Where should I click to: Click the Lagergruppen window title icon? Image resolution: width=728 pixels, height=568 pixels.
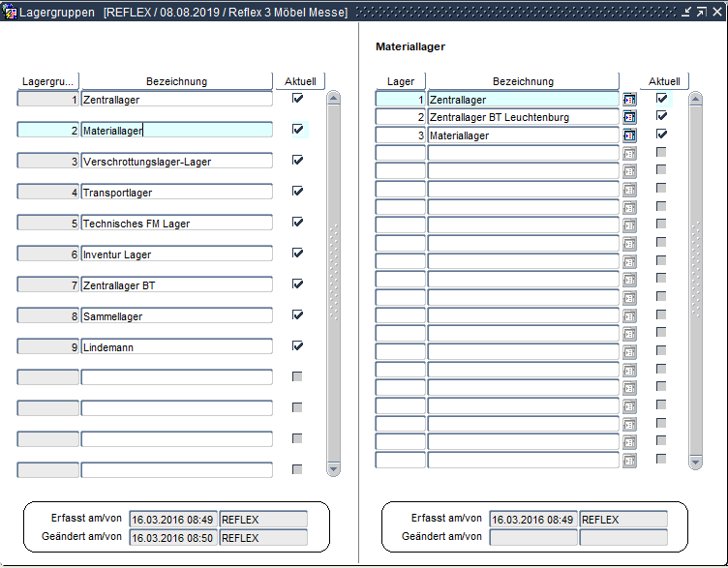click(x=10, y=12)
